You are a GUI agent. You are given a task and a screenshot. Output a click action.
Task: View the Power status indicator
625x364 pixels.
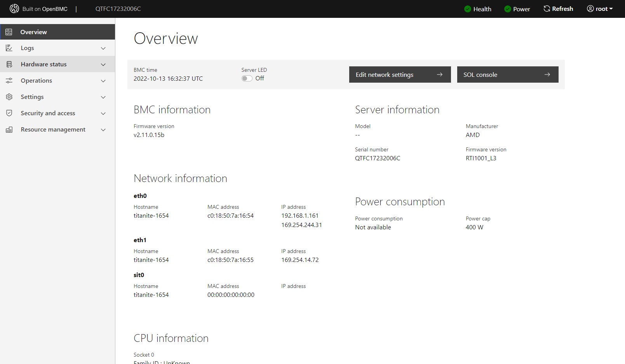pyautogui.click(x=517, y=9)
